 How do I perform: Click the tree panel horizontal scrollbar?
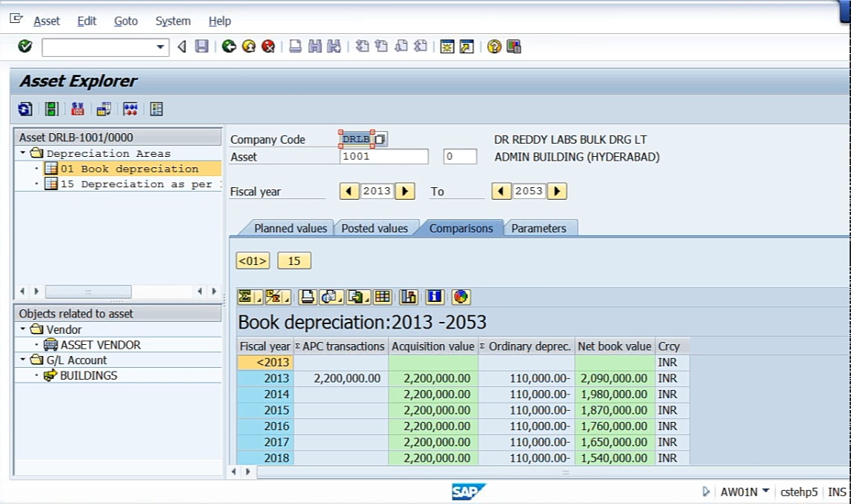(88, 292)
